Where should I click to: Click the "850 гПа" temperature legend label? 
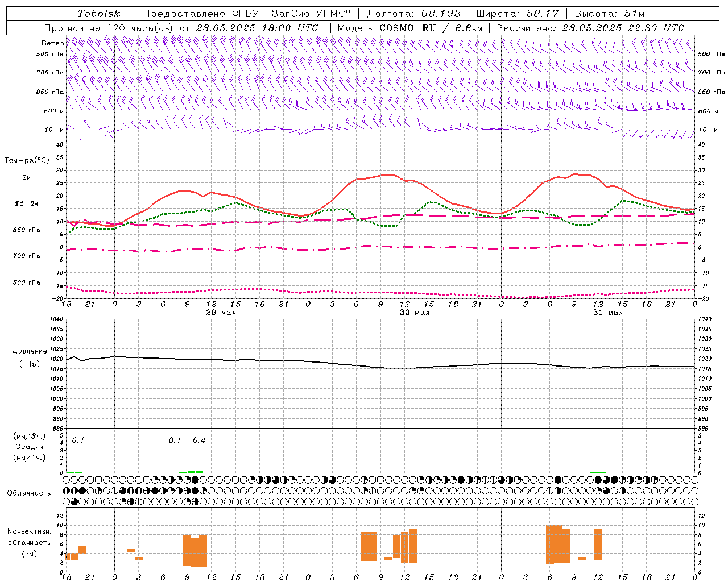click(27, 230)
